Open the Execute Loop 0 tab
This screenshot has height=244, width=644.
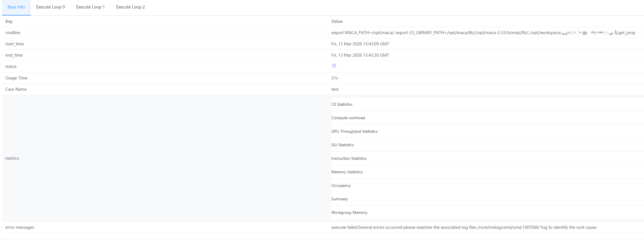50,7
